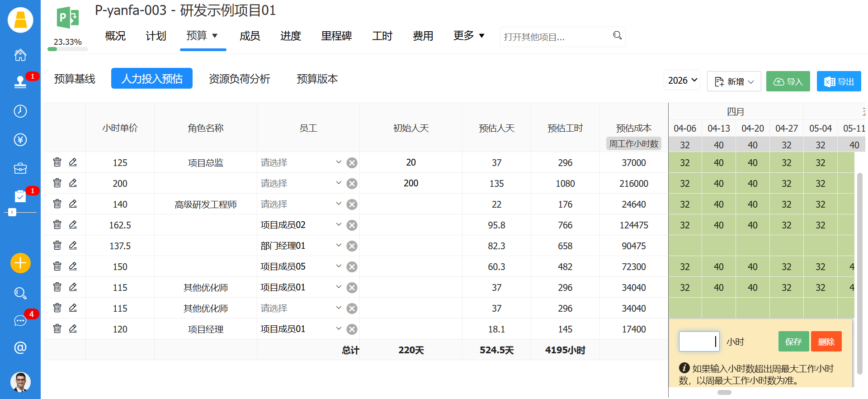Expand the sidebar collapse arrow toggle
This screenshot has width=868, height=399.
point(12,212)
